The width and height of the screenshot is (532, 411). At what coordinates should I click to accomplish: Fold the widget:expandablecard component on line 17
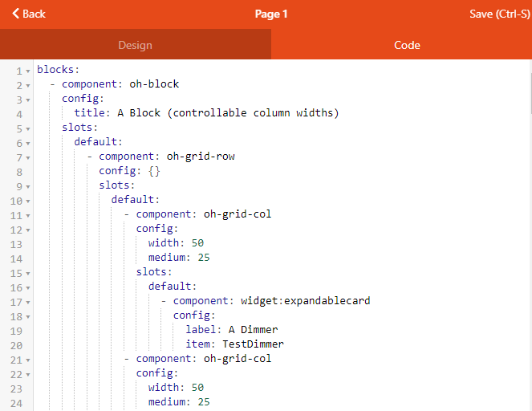(29, 302)
